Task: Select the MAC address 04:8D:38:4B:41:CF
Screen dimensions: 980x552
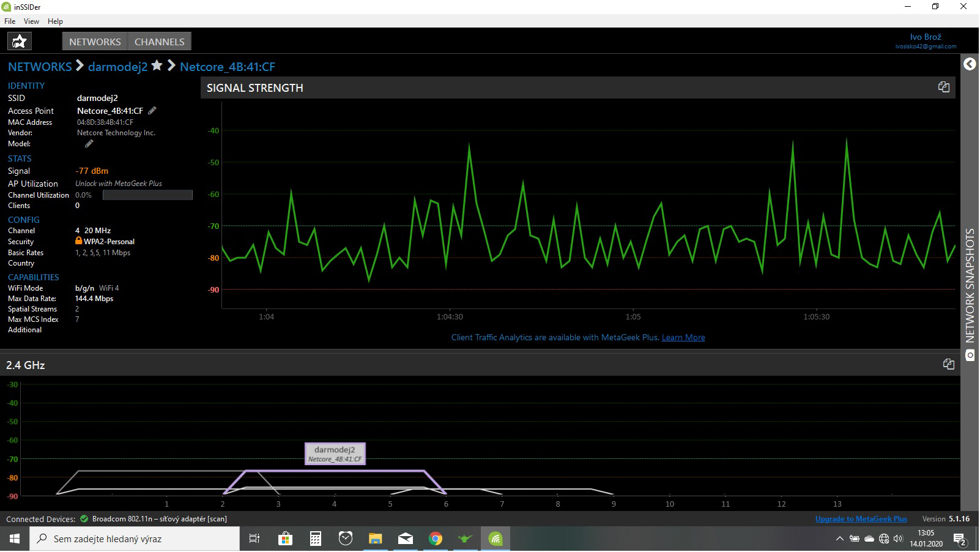Action: point(105,122)
